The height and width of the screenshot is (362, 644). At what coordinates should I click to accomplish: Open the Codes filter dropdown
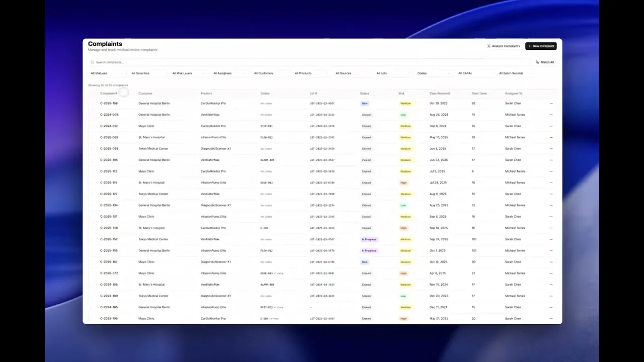pos(433,73)
